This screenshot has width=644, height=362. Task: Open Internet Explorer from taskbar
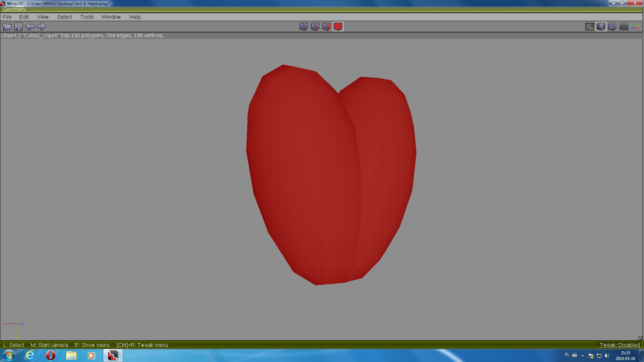(x=30, y=355)
